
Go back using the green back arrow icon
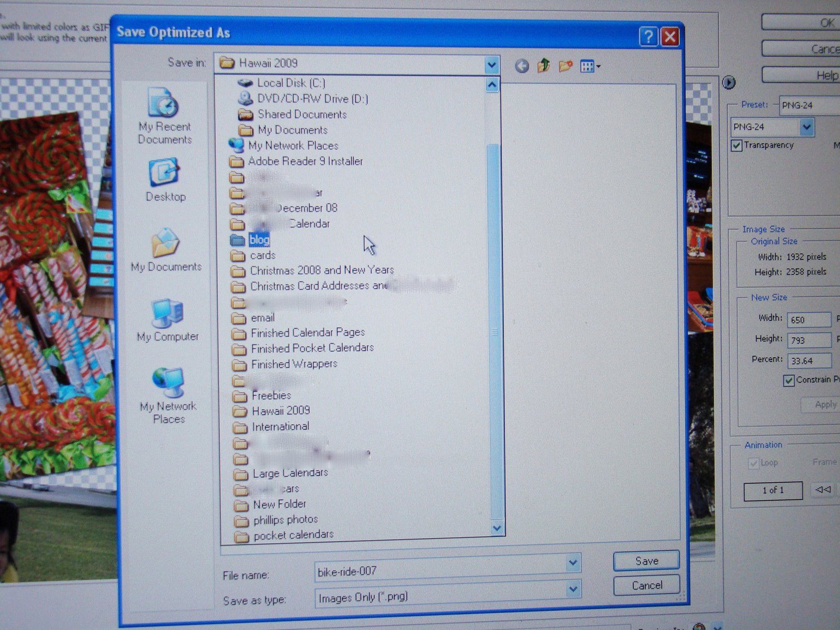coord(521,66)
